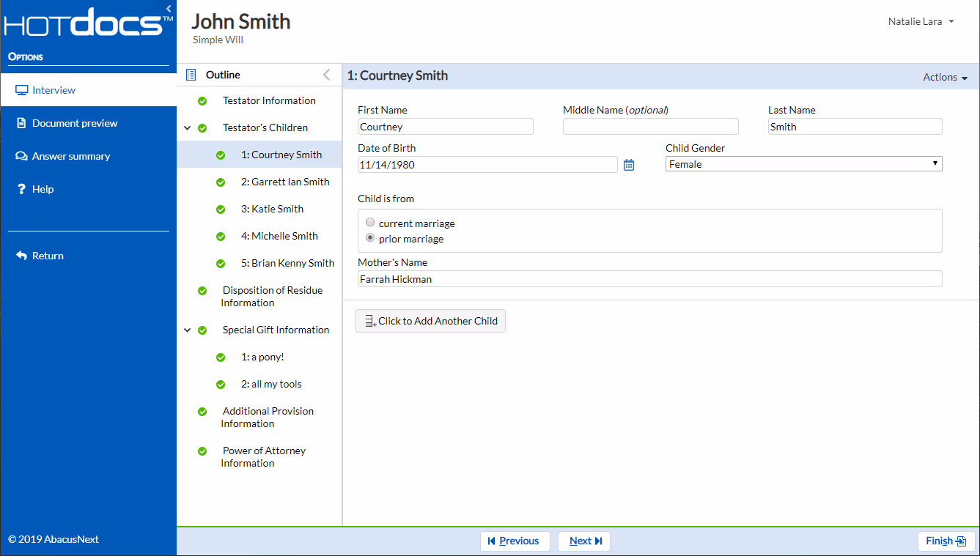Click the Help question mark icon
Viewport: 980px width, 556px height.
(21, 189)
